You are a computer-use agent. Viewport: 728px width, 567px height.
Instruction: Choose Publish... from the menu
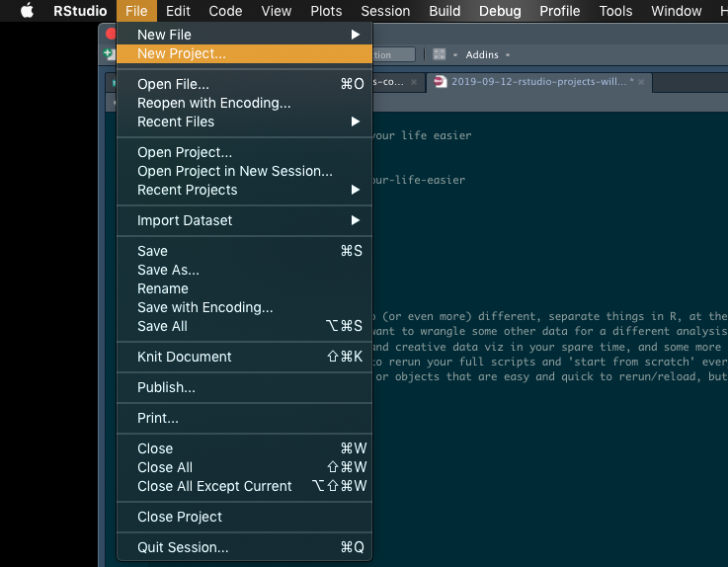[x=244, y=387]
